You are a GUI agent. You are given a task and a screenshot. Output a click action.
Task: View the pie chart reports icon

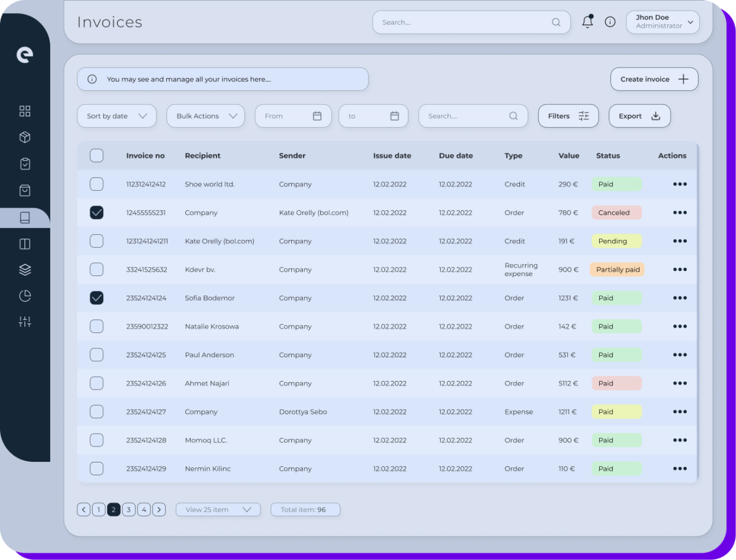tap(25, 296)
